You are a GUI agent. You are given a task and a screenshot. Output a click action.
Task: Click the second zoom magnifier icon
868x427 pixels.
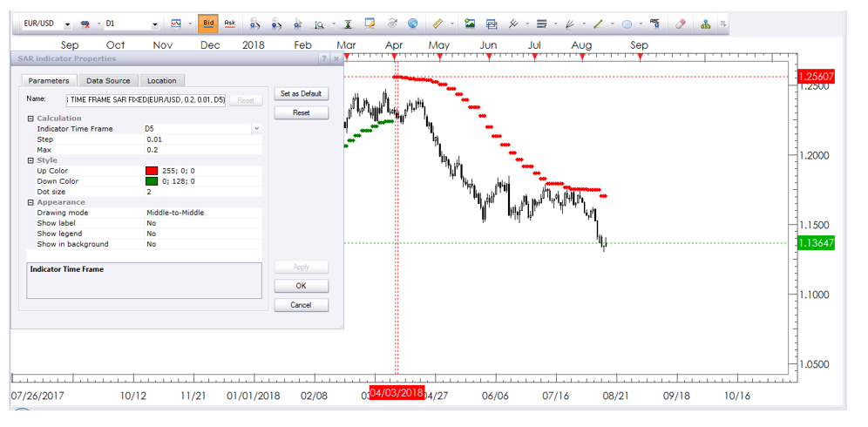click(277, 24)
